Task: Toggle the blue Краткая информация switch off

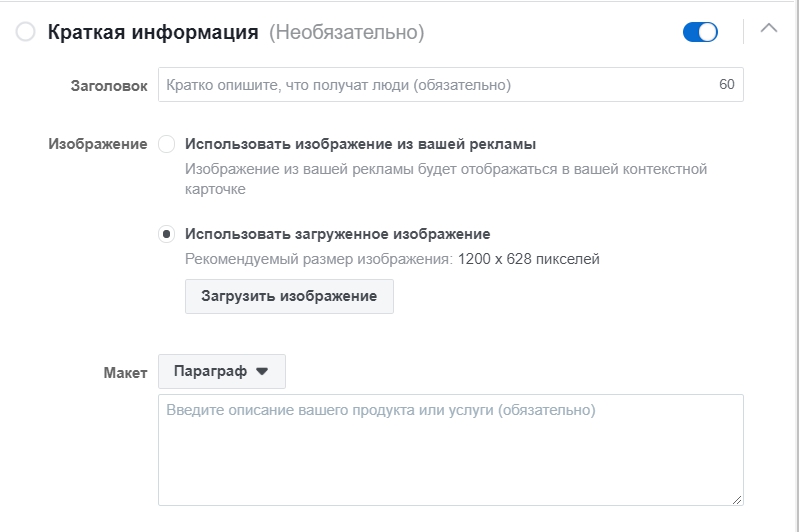Action: [x=700, y=32]
